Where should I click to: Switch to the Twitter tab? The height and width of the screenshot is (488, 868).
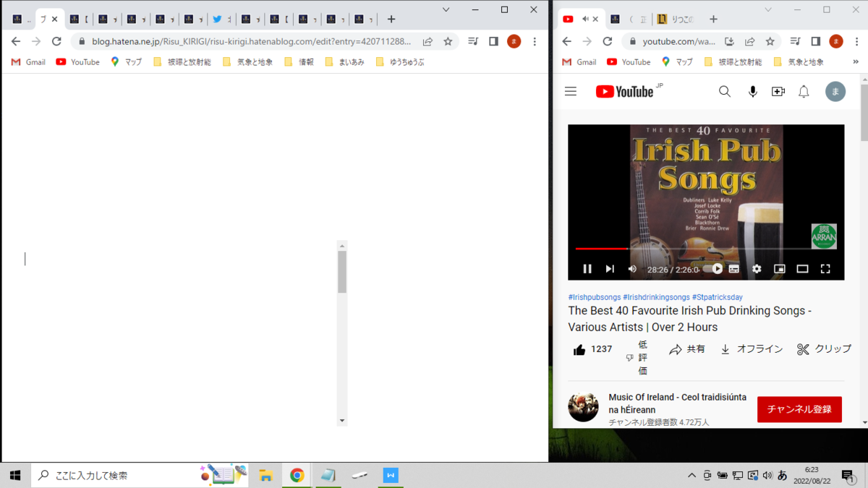click(221, 20)
